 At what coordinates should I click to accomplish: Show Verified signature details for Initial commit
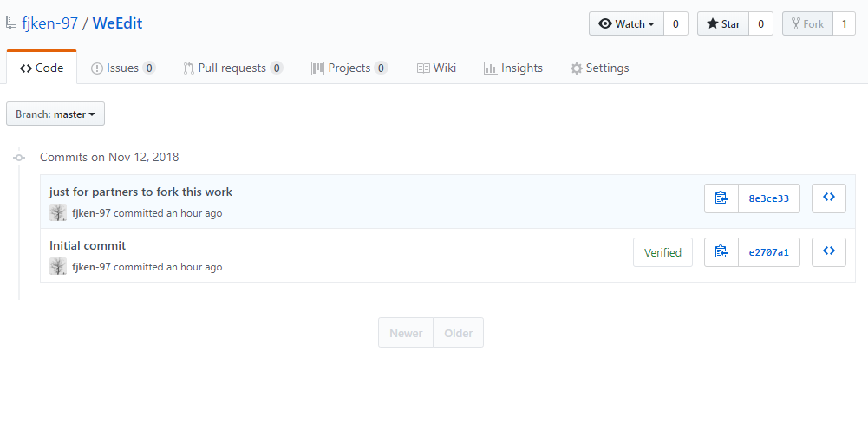(x=662, y=252)
